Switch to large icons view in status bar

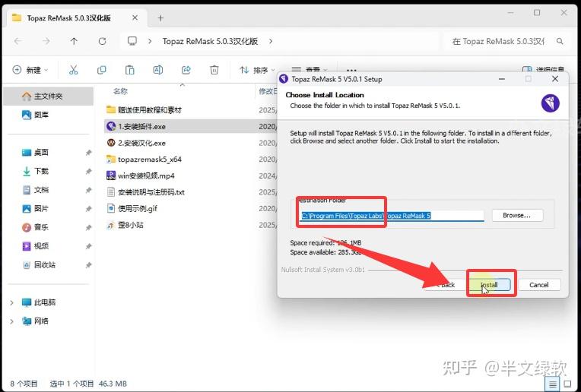(567, 384)
